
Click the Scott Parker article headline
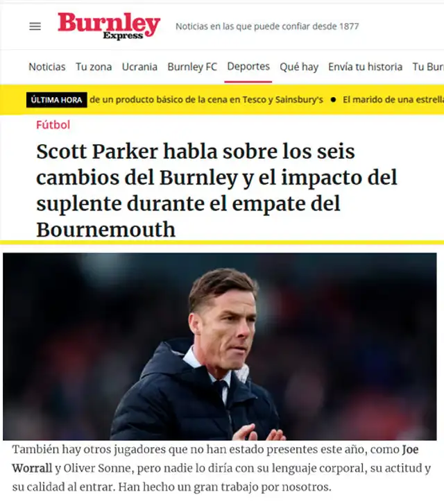click(x=217, y=191)
